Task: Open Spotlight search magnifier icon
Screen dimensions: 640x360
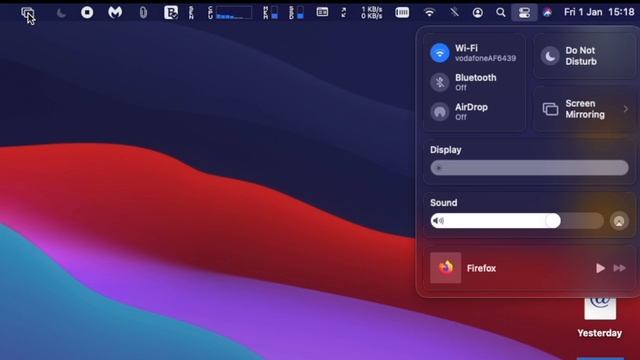Action: (500, 13)
